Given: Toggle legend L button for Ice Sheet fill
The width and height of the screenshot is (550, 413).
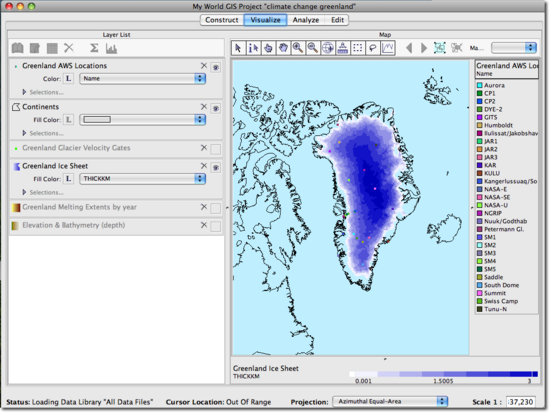Looking at the screenshot, I should 68,179.
